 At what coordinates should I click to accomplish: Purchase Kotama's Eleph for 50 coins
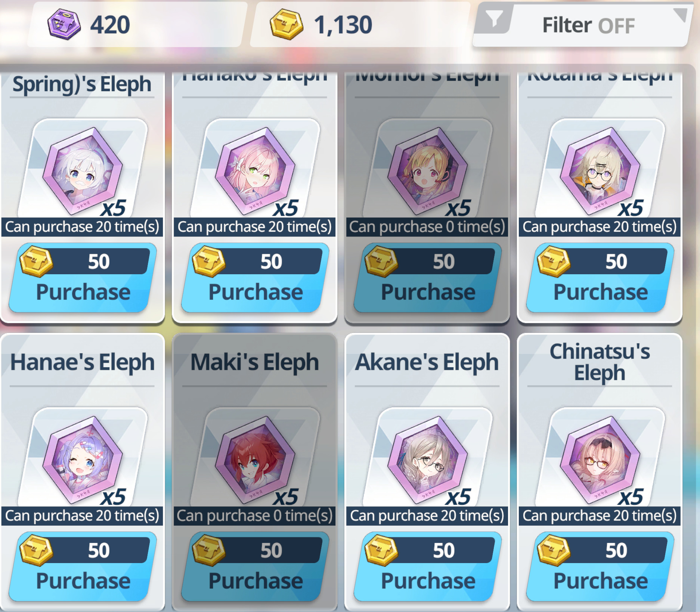pyautogui.click(x=601, y=278)
